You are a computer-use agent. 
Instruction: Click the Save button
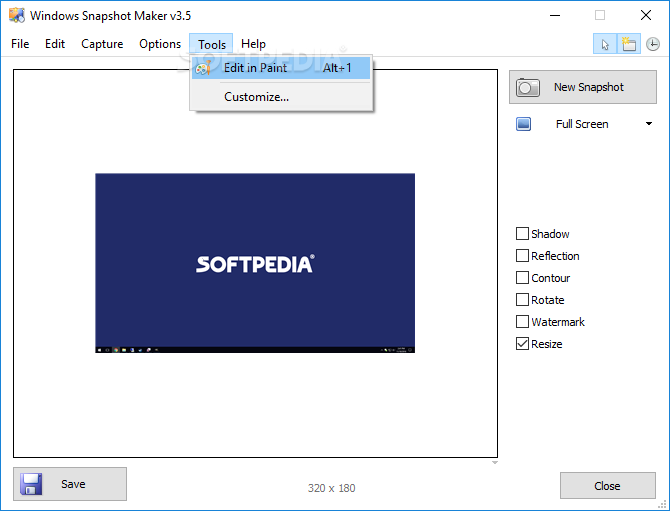pos(70,484)
